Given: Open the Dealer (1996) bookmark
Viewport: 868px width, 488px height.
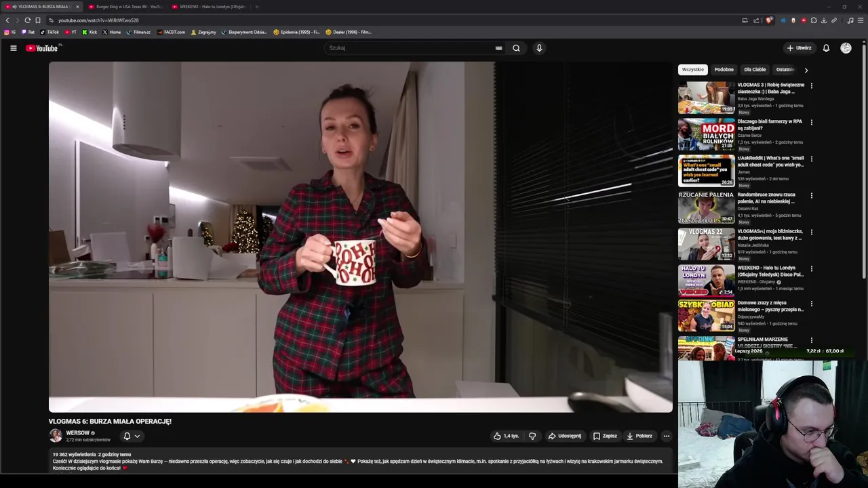Looking at the screenshot, I should click(x=349, y=32).
